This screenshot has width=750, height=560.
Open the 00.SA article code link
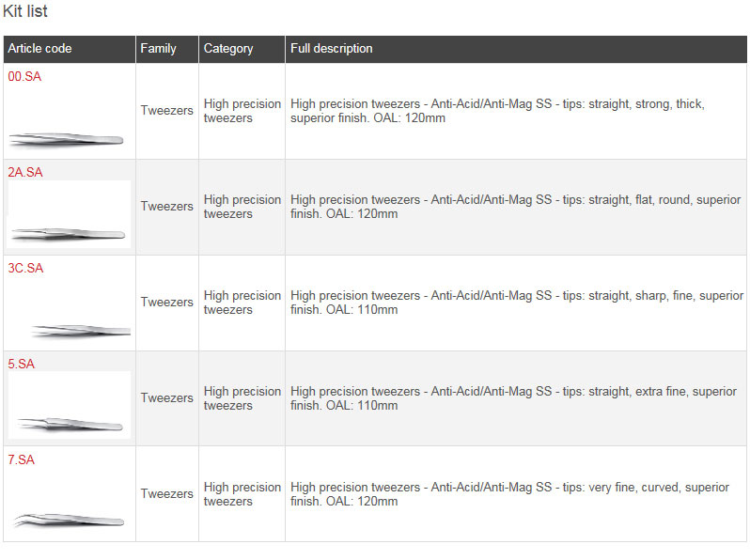pos(24,76)
